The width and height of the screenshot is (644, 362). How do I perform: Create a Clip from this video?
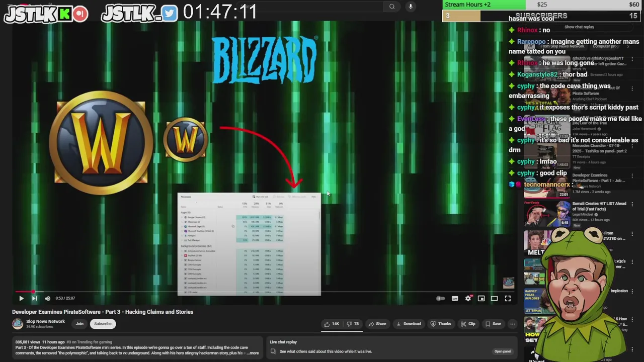(468, 324)
